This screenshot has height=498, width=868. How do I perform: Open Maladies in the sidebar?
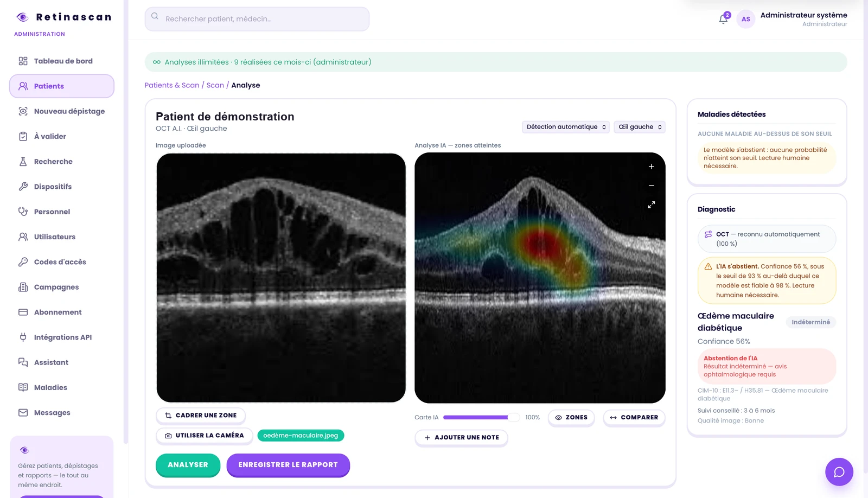click(x=62, y=387)
